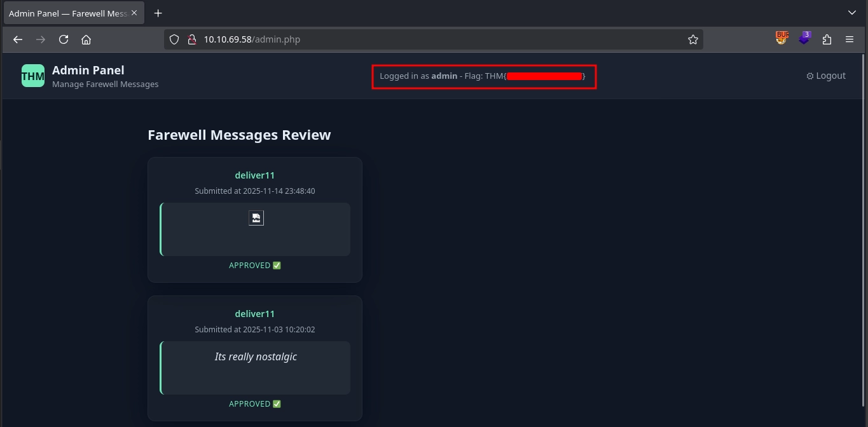Click the browser back arrow
The width and height of the screenshot is (868, 427).
click(x=18, y=39)
